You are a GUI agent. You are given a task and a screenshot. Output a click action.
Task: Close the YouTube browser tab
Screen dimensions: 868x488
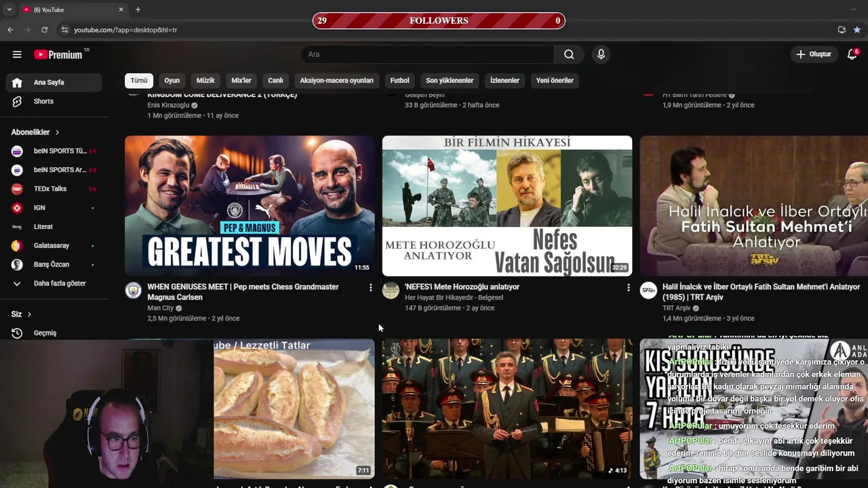121,9
